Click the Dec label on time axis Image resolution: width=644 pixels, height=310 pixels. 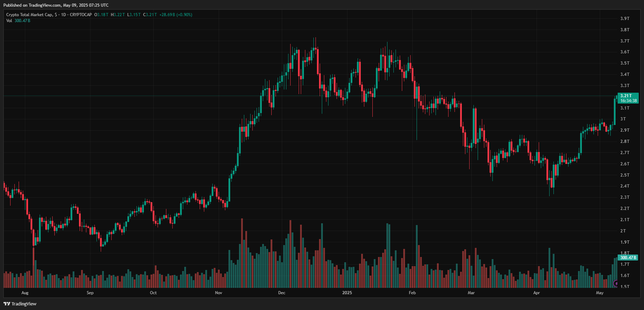pos(281,293)
